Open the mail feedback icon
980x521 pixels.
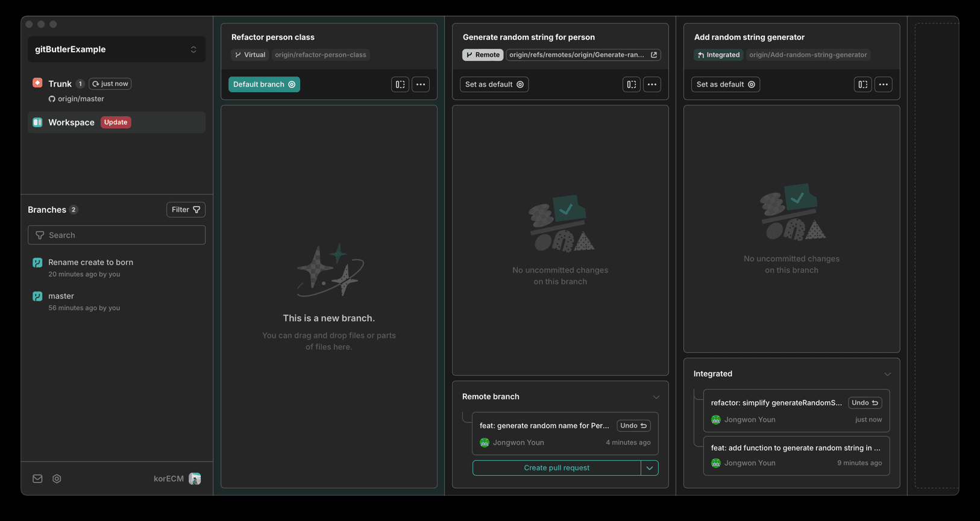[x=37, y=479]
